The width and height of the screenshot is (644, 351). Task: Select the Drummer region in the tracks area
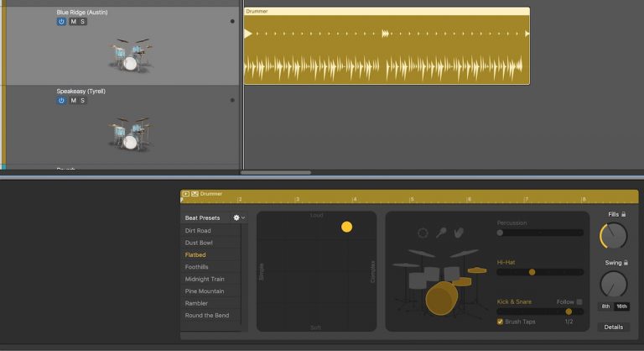point(387,46)
